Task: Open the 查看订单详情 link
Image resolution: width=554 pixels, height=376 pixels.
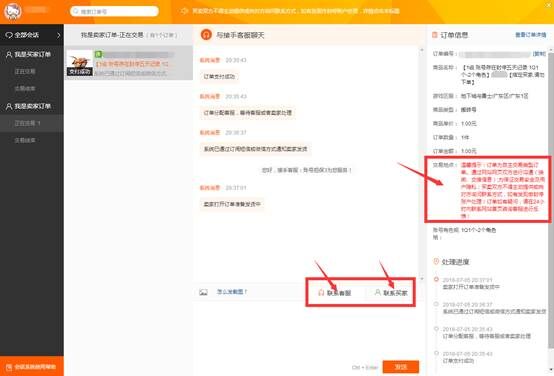Action: 531,35
